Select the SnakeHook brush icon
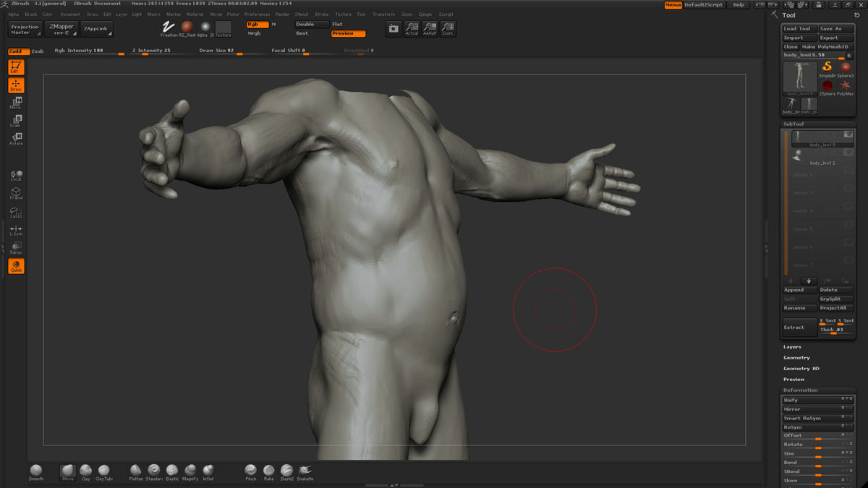 305,471
